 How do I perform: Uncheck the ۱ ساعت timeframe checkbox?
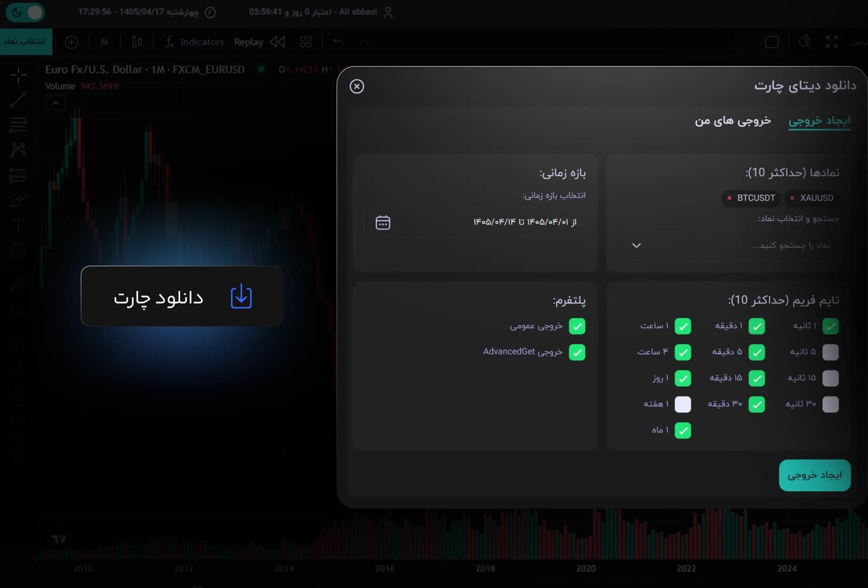click(683, 326)
